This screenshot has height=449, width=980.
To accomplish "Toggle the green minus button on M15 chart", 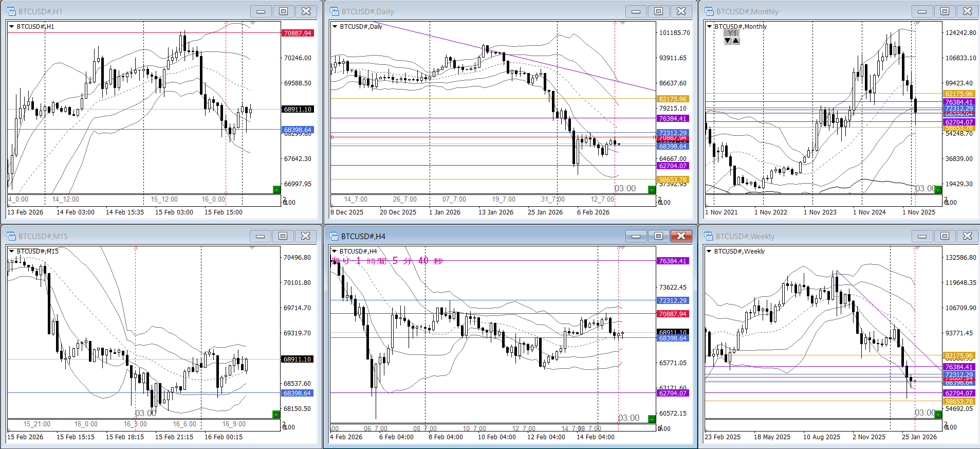I will (276, 414).
